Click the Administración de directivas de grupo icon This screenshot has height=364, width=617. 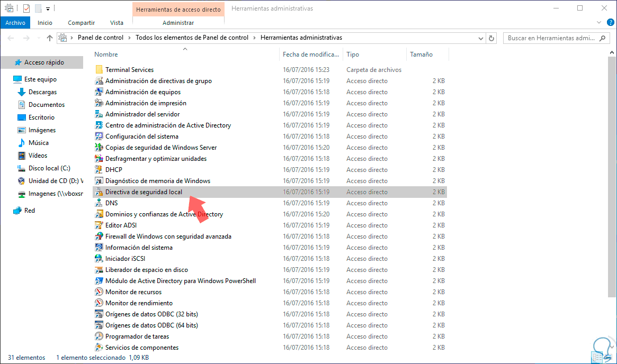(99, 80)
